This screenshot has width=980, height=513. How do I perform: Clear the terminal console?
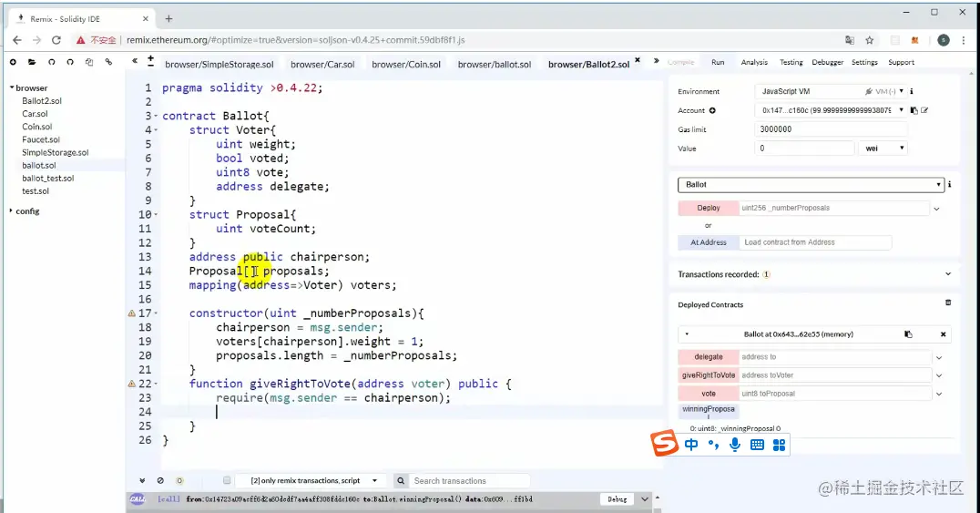(160, 480)
